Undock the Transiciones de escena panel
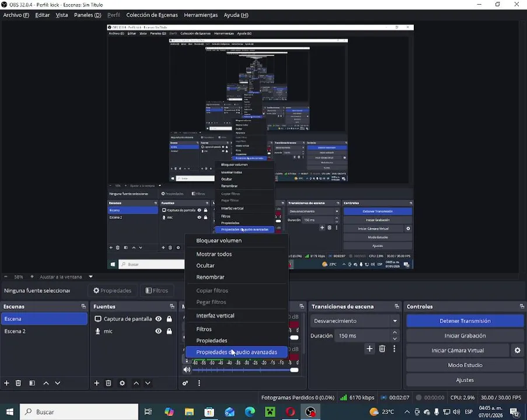527x420 pixels. 397,306
